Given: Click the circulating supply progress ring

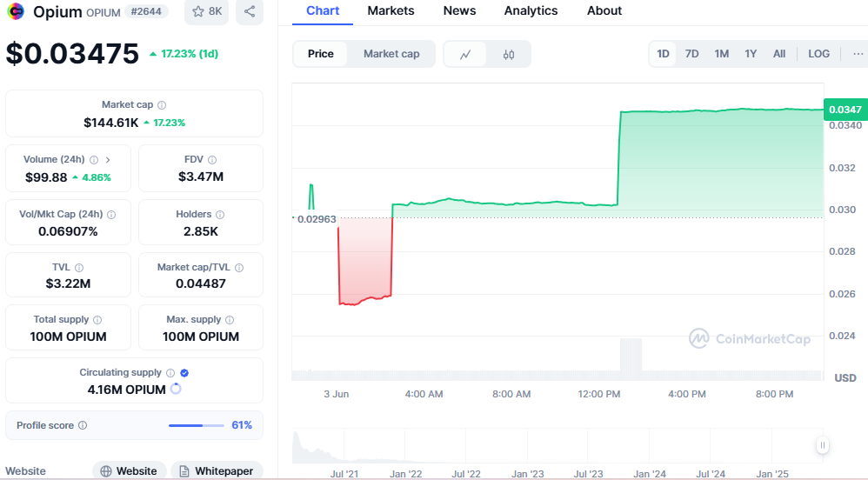Looking at the screenshot, I should click(x=176, y=390).
